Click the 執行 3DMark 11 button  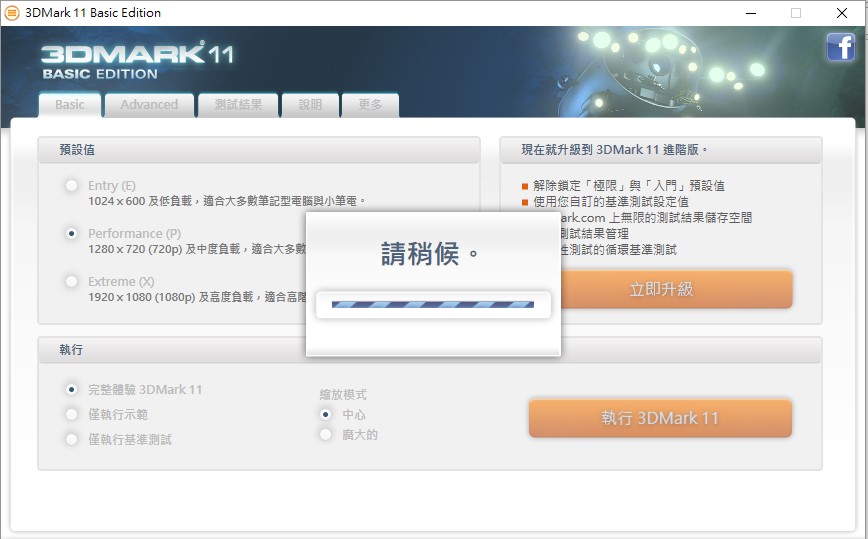660,418
